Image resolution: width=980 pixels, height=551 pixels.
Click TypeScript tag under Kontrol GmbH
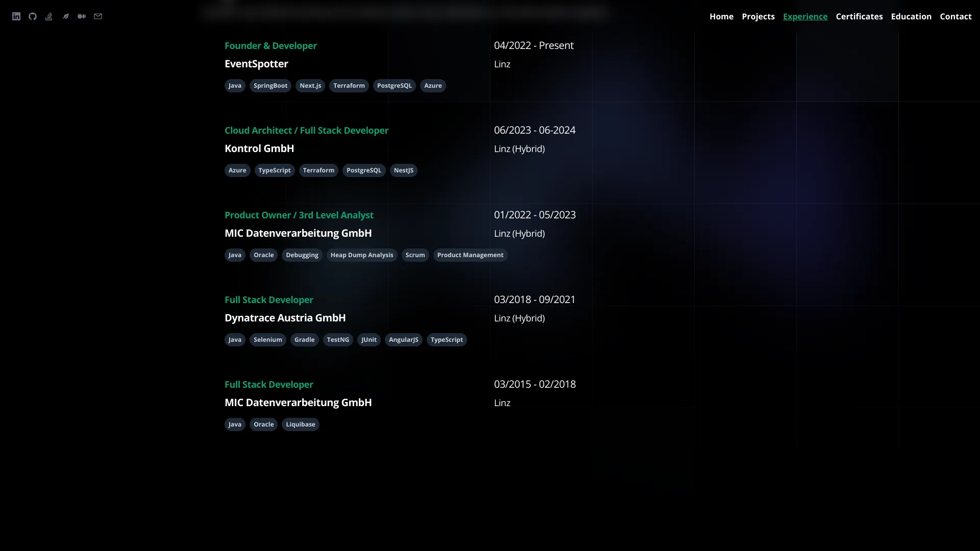(x=275, y=170)
